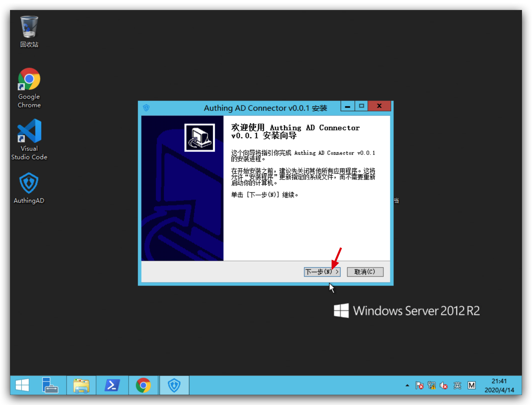Open the taskbar clock showing 21:41
532x405 pixels.
click(x=499, y=385)
